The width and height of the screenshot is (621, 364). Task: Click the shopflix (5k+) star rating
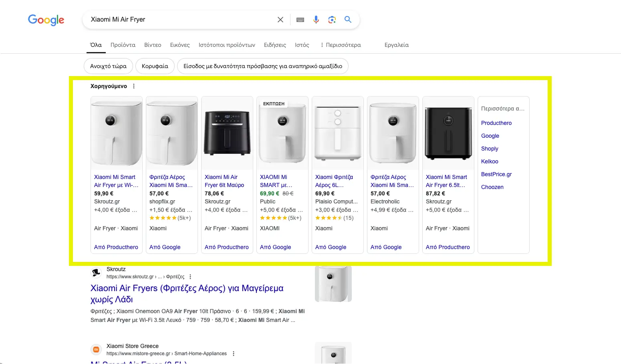click(170, 218)
